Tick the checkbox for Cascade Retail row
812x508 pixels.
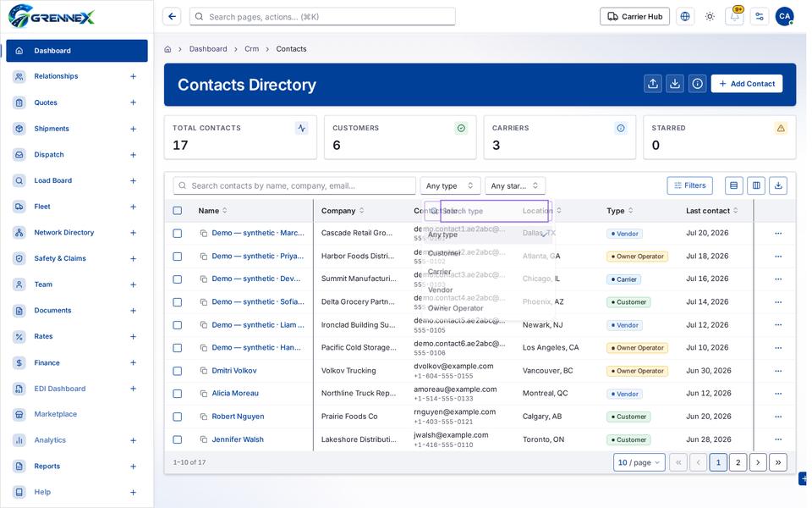177,234
